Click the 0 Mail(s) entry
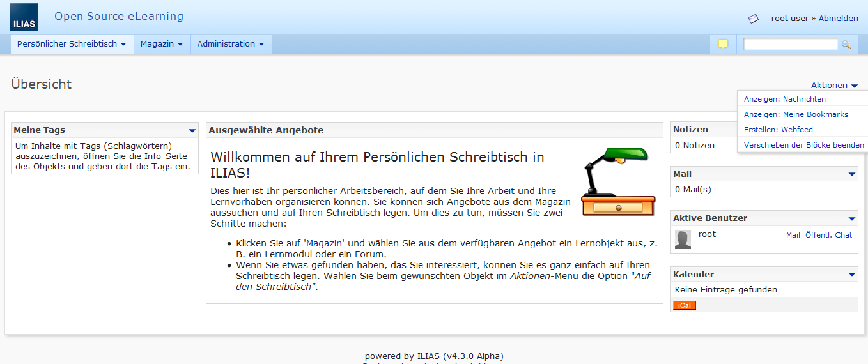This screenshot has height=364, width=868. [693, 190]
